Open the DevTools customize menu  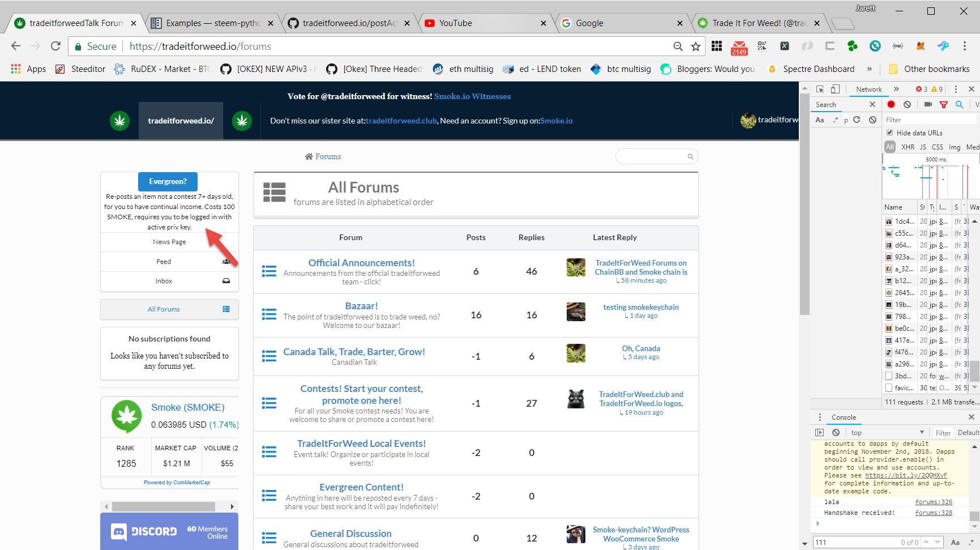pos(956,89)
